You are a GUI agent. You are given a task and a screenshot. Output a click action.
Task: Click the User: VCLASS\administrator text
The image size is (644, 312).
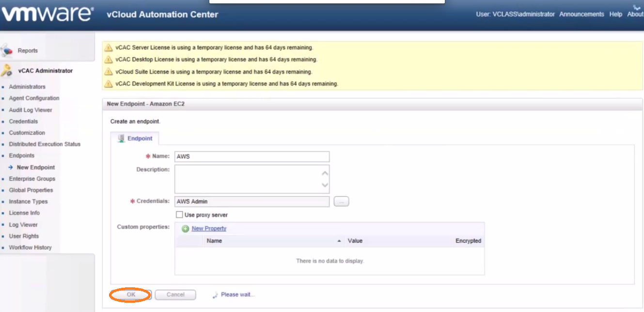coord(516,15)
